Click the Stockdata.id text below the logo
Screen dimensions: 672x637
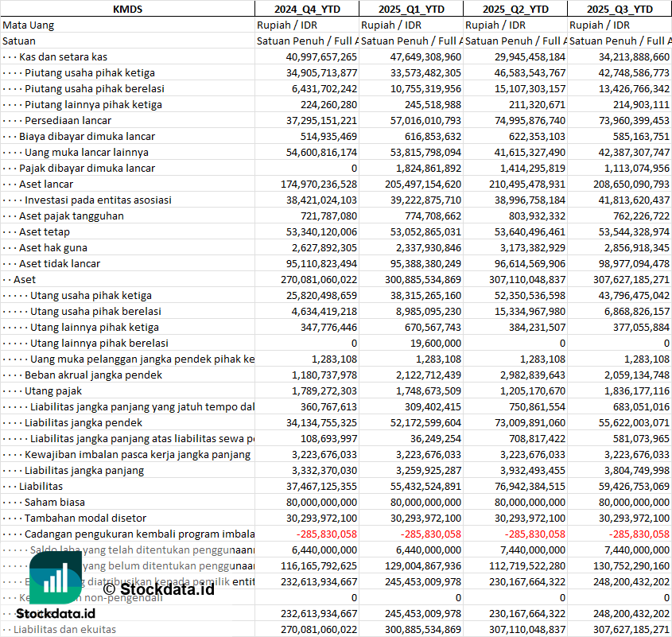tap(56, 613)
